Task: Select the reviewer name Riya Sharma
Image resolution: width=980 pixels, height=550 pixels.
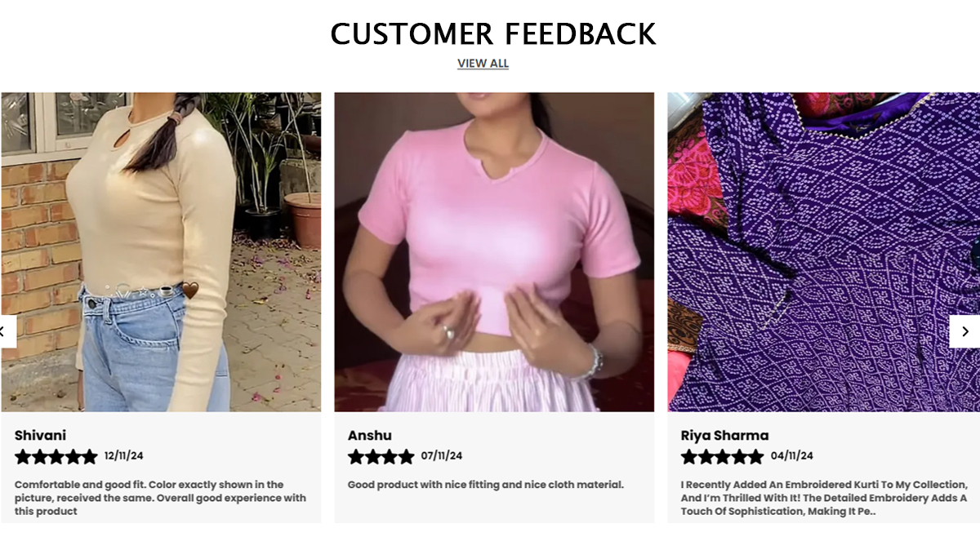Action: tap(724, 436)
